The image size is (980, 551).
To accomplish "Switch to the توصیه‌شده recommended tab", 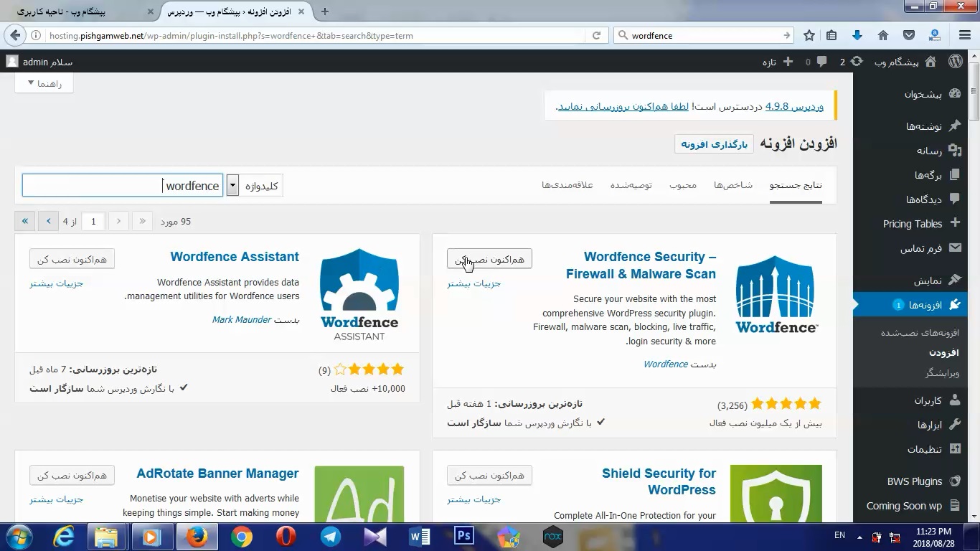I will click(631, 185).
